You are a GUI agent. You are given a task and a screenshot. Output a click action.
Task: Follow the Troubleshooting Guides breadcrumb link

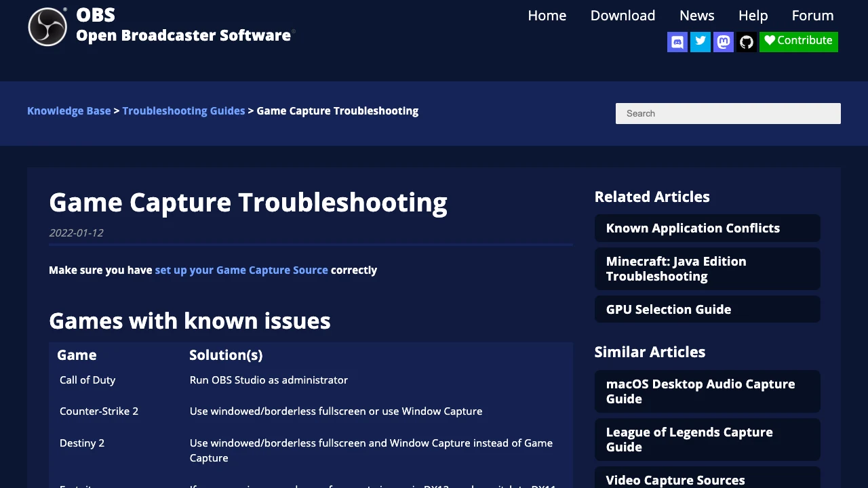184,110
